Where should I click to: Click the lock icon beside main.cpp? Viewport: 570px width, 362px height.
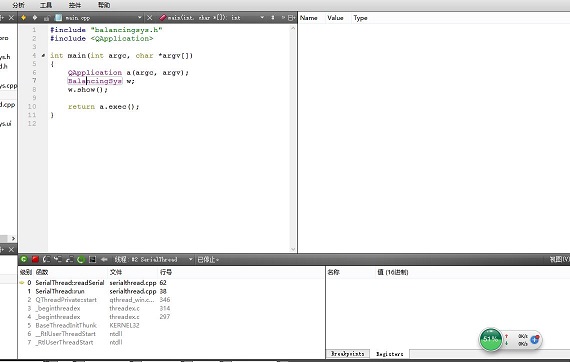47,18
